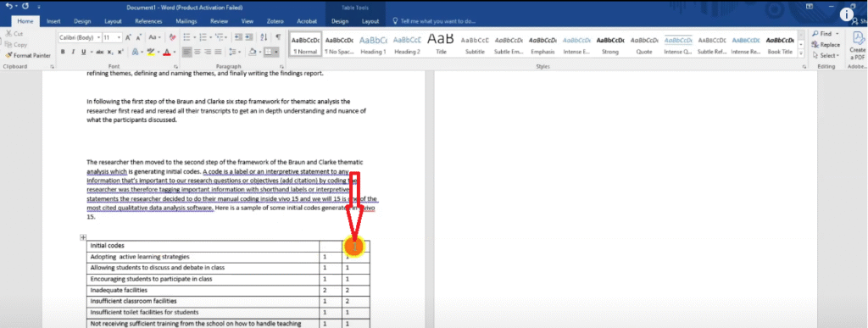Click the Cut command
868x328 pixels.
(14, 34)
